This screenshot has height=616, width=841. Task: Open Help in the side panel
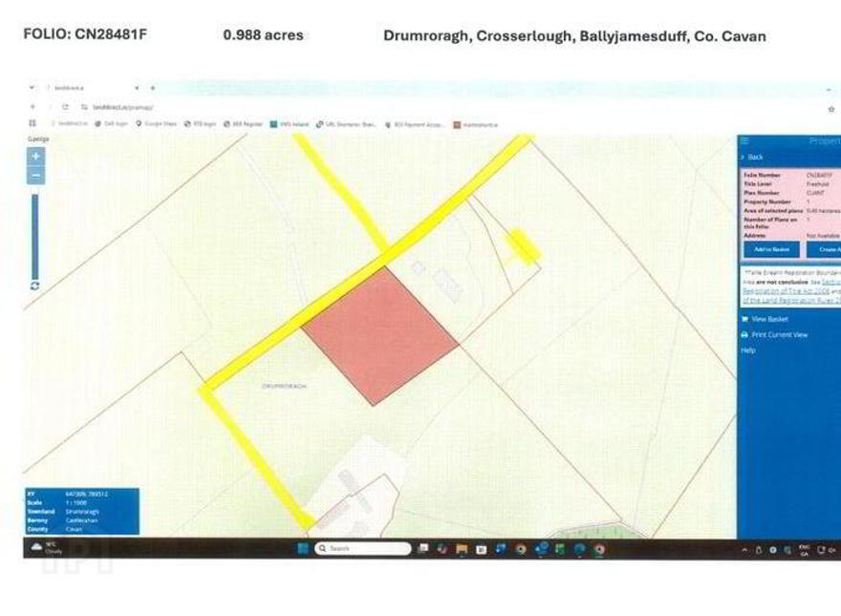click(748, 350)
